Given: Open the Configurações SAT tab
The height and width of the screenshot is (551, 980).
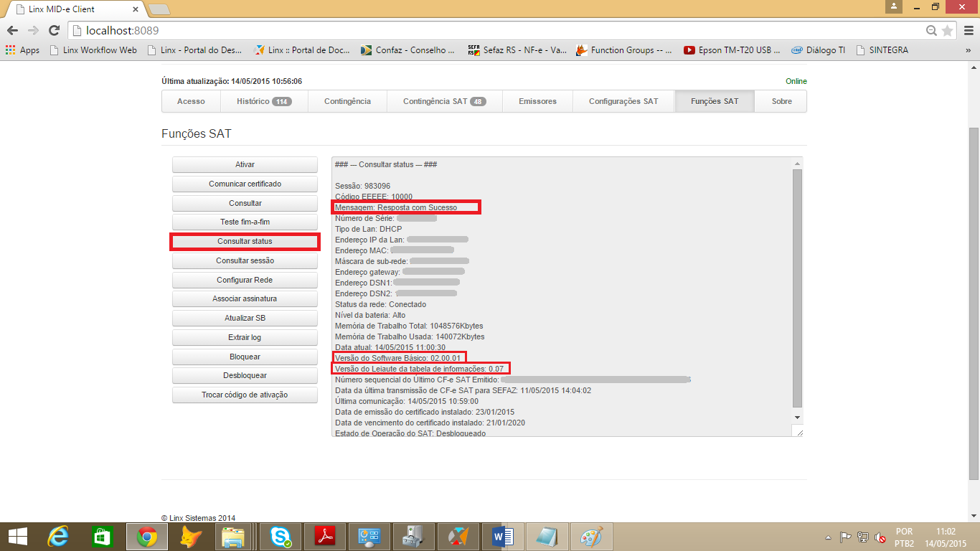Looking at the screenshot, I should pyautogui.click(x=623, y=101).
